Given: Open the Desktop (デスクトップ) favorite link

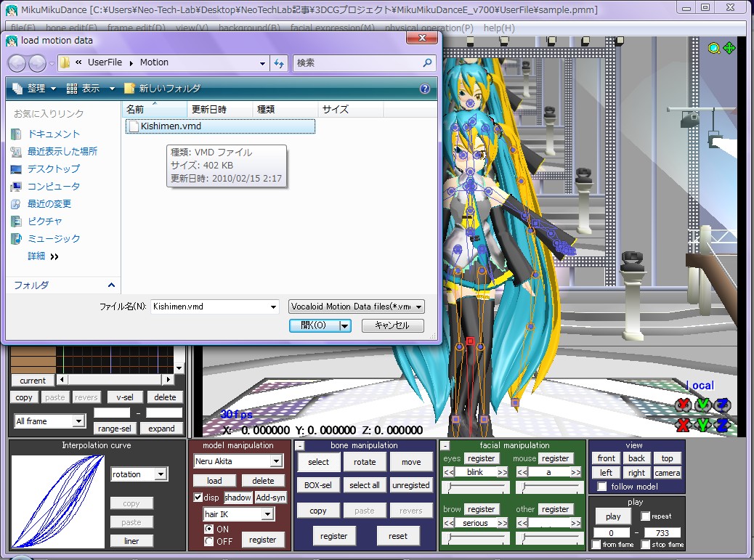Looking at the screenshot, I should pos(53,169).
